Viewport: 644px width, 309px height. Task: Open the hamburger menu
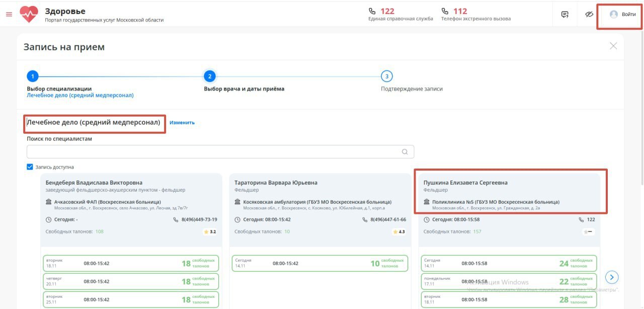(x=9, y=14)
